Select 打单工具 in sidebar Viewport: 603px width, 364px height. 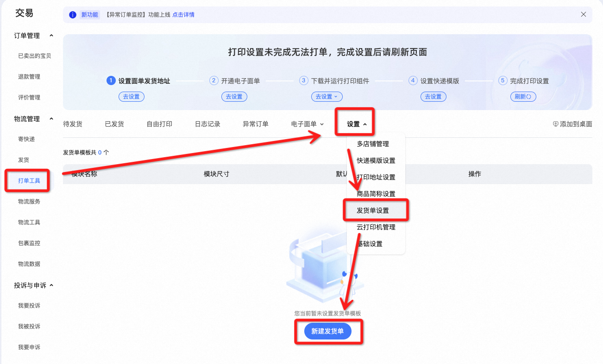click(x=29, y=181)
